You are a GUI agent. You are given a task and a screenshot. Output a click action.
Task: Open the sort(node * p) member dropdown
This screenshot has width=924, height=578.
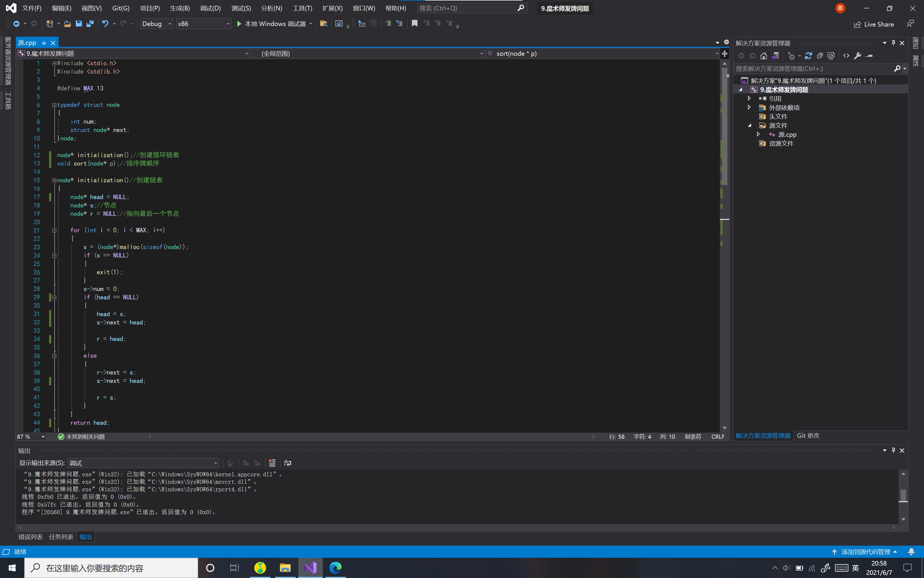(603, 53)
